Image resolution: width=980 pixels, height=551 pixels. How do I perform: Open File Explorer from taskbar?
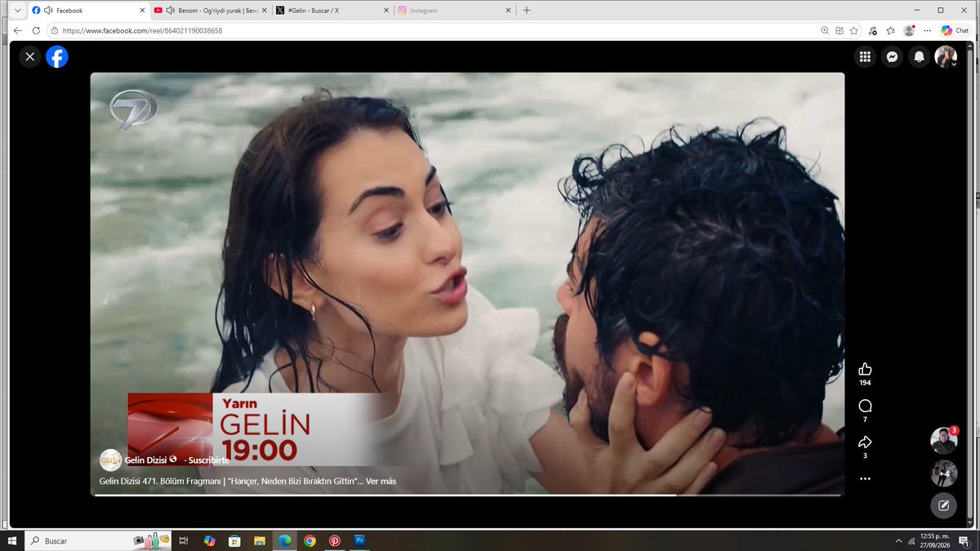point(259,540)
